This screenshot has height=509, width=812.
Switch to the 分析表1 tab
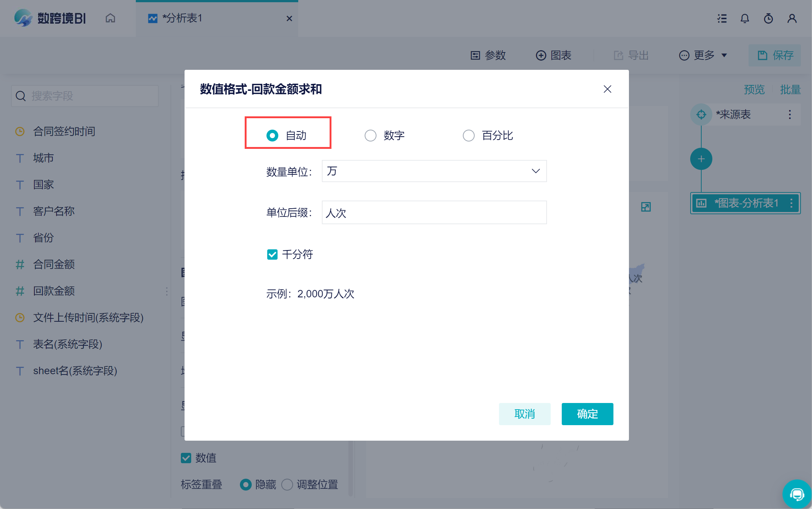(x=182, y=18)
